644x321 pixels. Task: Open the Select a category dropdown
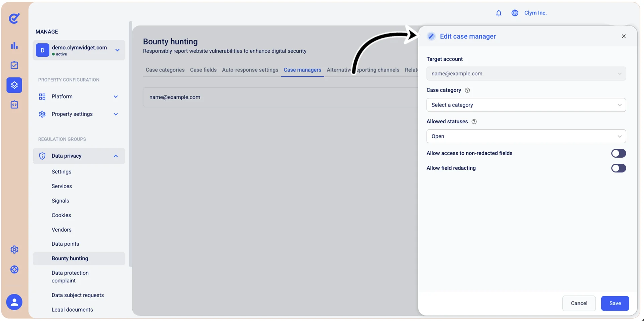[526, 105]
